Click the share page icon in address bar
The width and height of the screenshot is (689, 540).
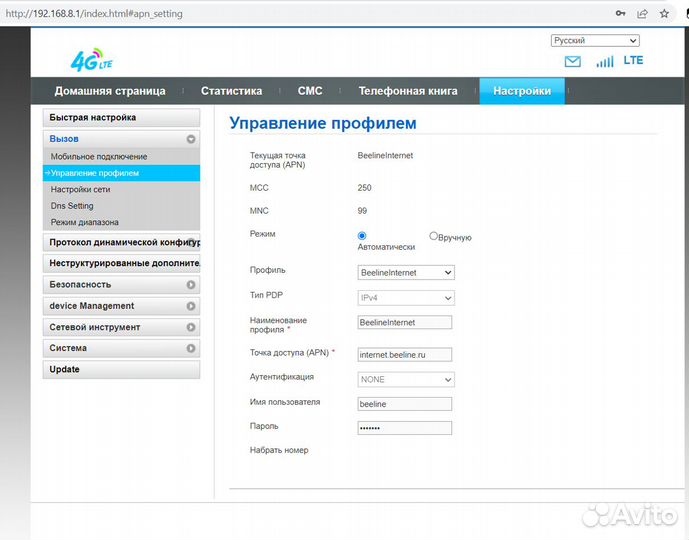click(x=641, y=14)
